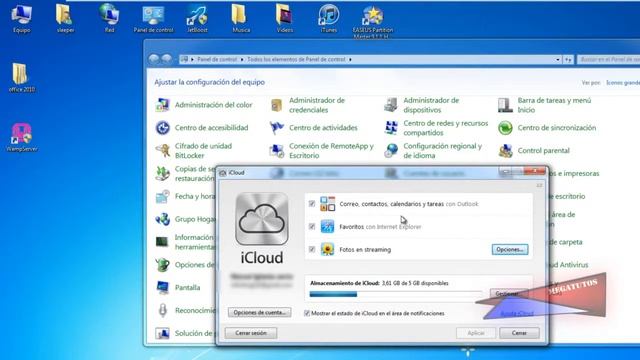The width and height of the screenshot is (640, 360).
Task: Click the Centro de sincronización green icon
Action: tap(505, 128)
